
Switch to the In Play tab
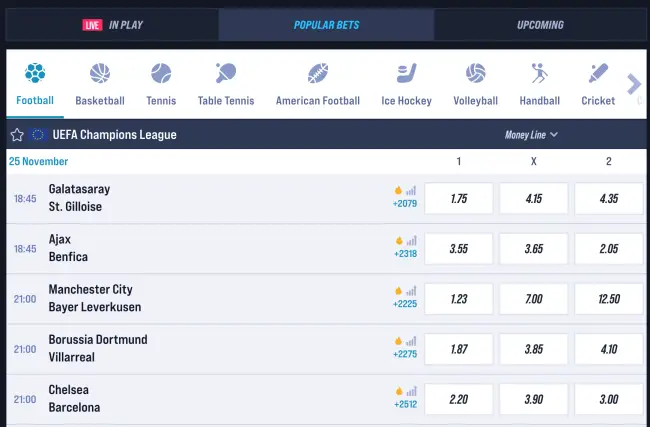[112, 25]
